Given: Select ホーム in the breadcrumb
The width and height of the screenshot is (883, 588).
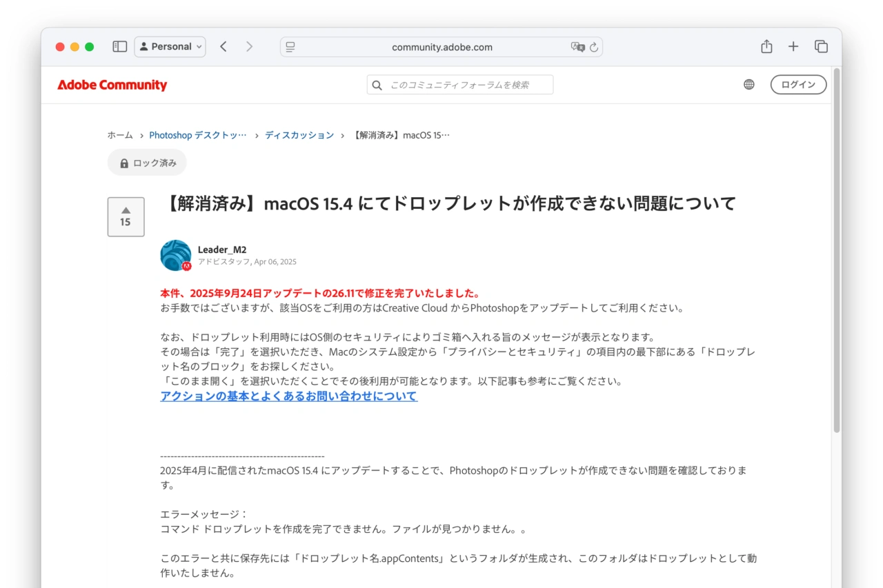Looking at the screenshot, I should click(119, 135).
